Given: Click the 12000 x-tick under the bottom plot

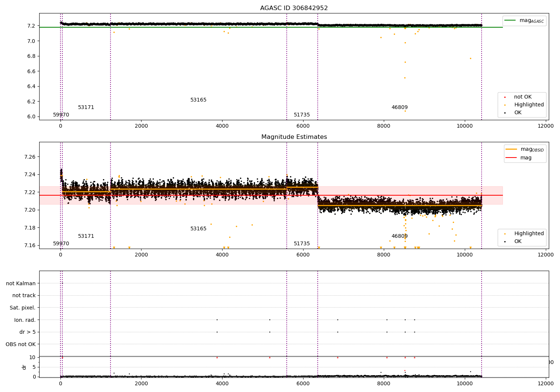Looking at the screenshot, I should click(x=545, y=384).
